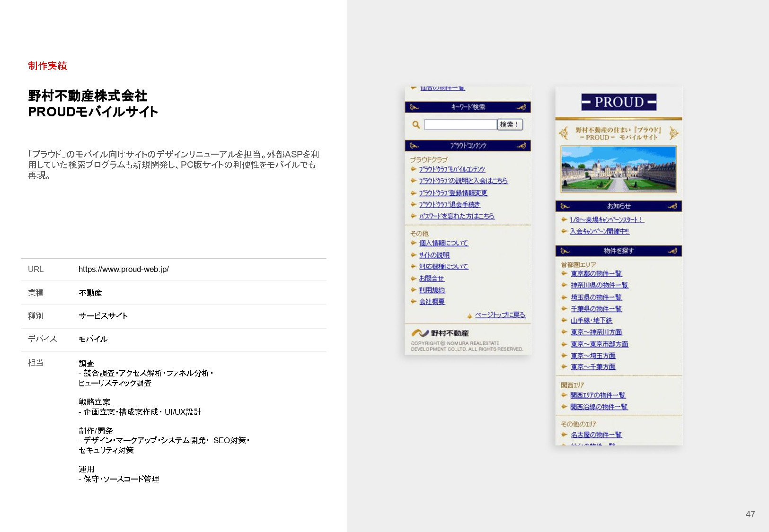Click the arrow icon beside 利用規約
Viewport: 769px width, 532px height.
[414, 290]
